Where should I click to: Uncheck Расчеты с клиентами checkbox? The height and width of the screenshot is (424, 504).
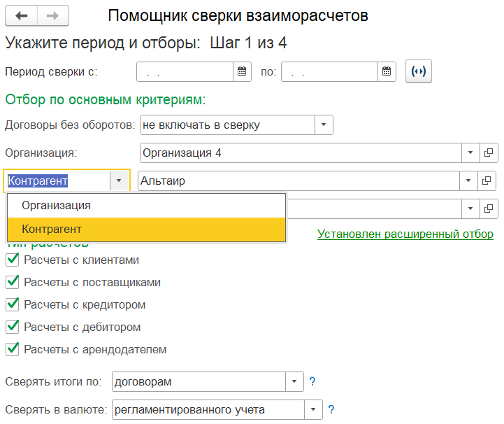pos(12,260)
